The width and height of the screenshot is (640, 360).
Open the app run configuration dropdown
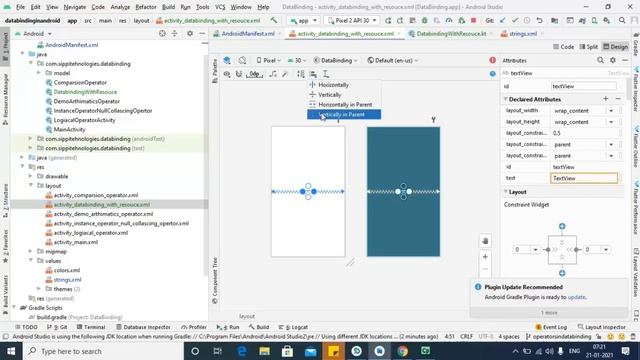tap(303, 20)
